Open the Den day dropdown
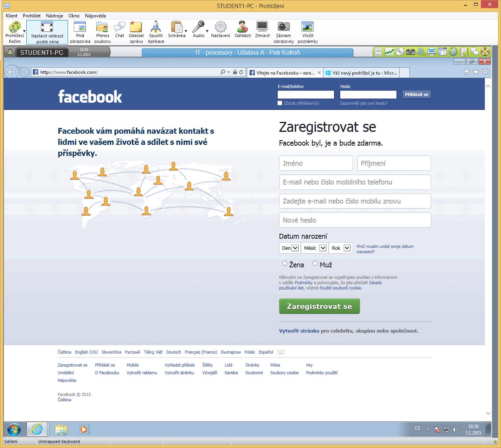501x448 pixels. tap(289, 248)
